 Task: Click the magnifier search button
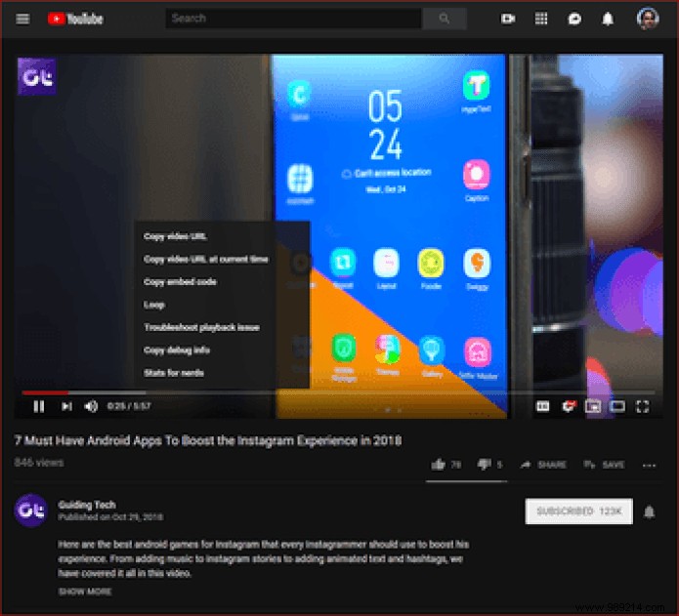point(445,19)
